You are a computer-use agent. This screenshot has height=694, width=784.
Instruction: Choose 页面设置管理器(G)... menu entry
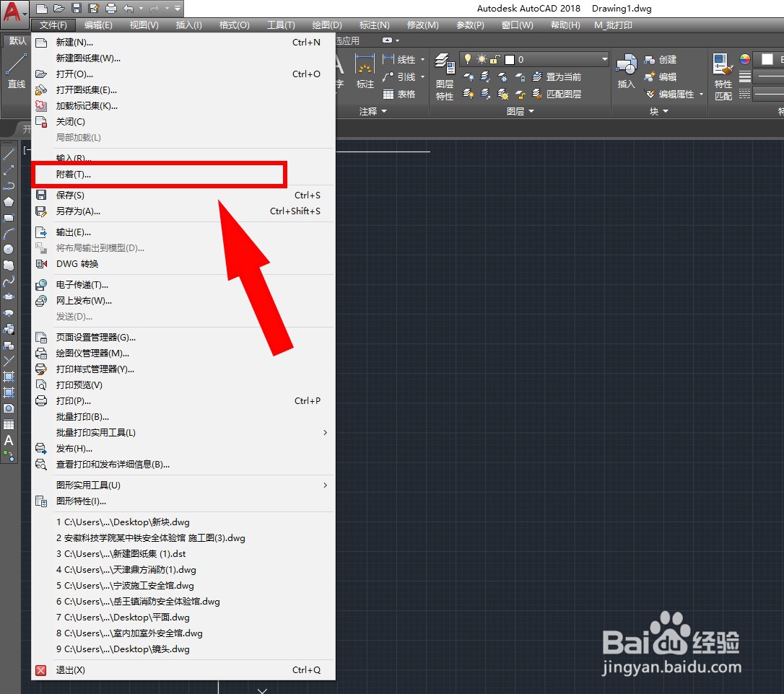click(183, 337)
